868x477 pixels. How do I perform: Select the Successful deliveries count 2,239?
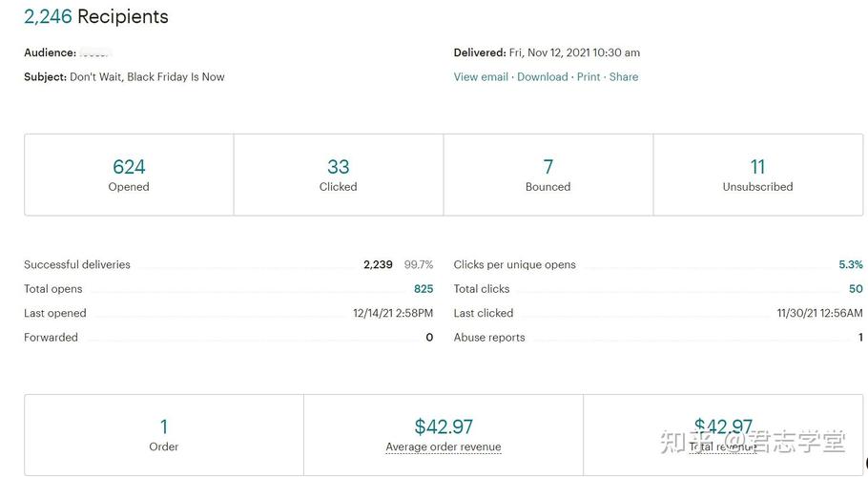coord(378,264)
